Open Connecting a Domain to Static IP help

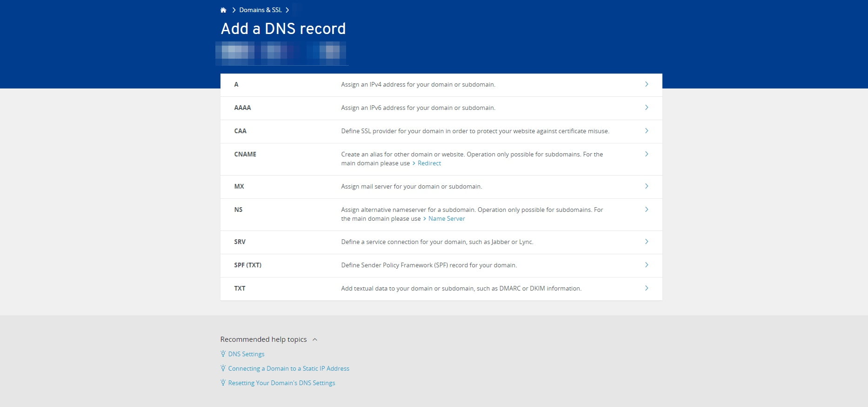pyautogui.click(x=288, y=369)
